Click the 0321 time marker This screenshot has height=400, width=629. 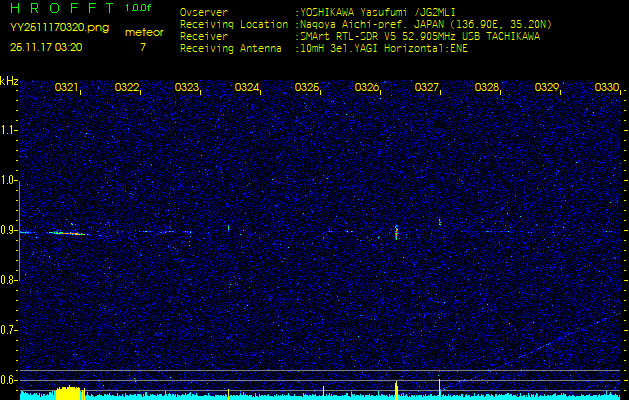point(67,88)
